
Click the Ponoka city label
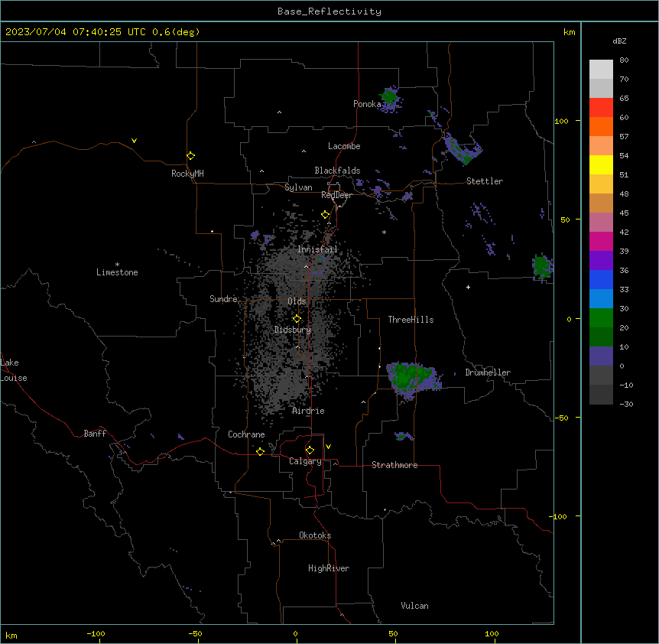(367, 104)
